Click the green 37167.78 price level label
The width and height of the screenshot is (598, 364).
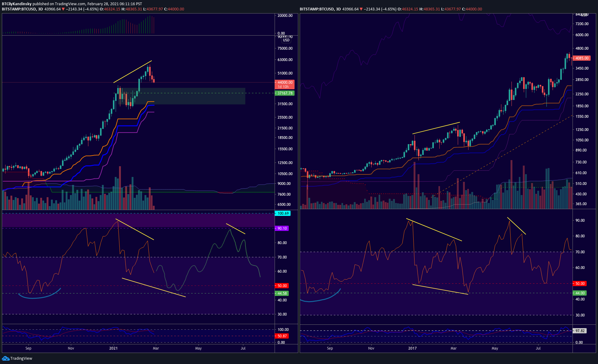tap(285, 93)
